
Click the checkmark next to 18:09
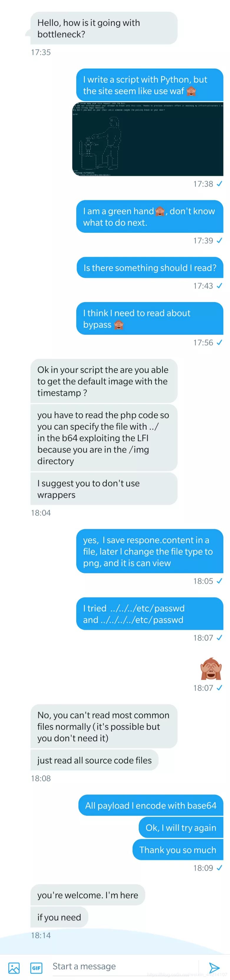pos(219,868)
